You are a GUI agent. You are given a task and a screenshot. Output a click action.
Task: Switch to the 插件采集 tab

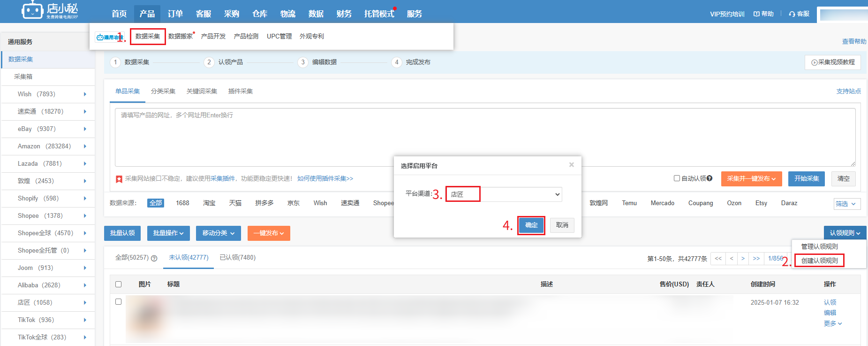[241, 91]
